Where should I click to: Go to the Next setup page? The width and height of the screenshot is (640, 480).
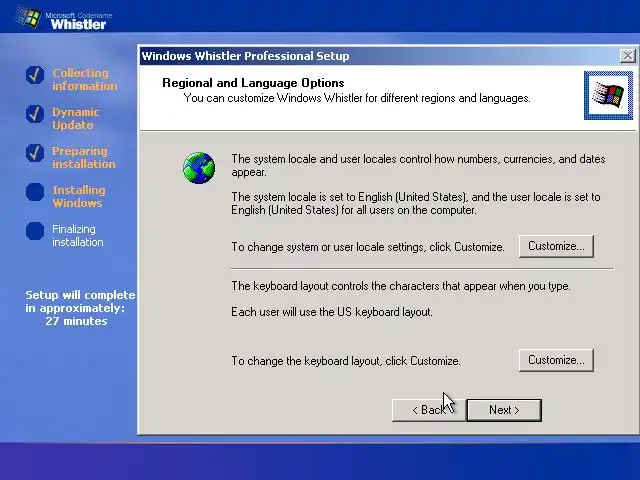tap(504, 410)
